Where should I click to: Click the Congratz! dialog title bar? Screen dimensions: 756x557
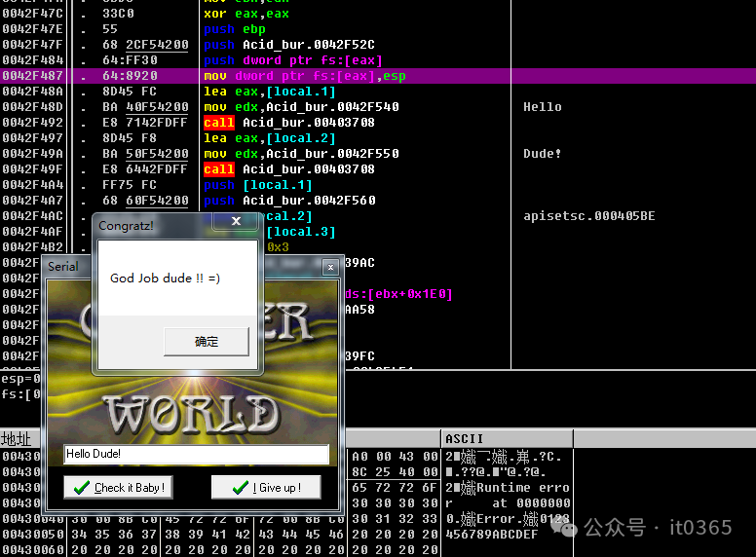tap(156, 225)
